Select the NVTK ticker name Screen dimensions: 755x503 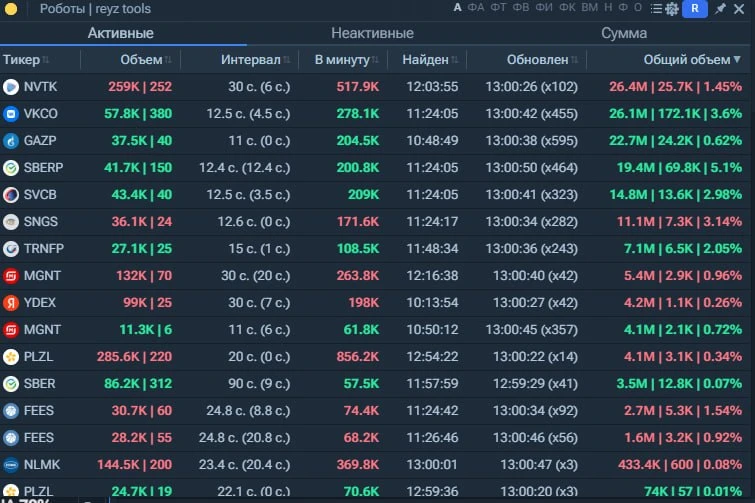pos(40,87)
